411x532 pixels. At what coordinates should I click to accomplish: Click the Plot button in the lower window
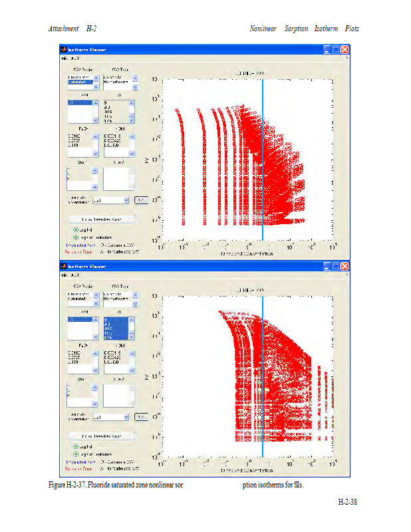(141, 417)
